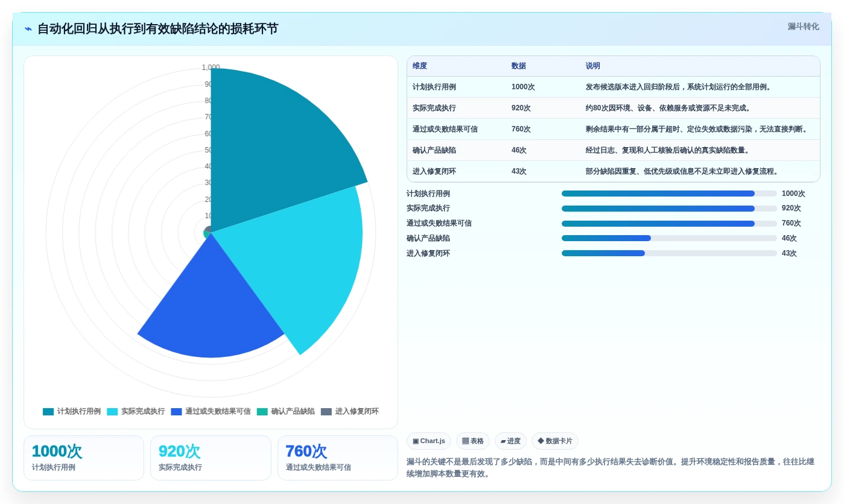Screen dimensions: 844x504
Task: Click the 通过或失败结果可信 progress bar
Action: 669,224
